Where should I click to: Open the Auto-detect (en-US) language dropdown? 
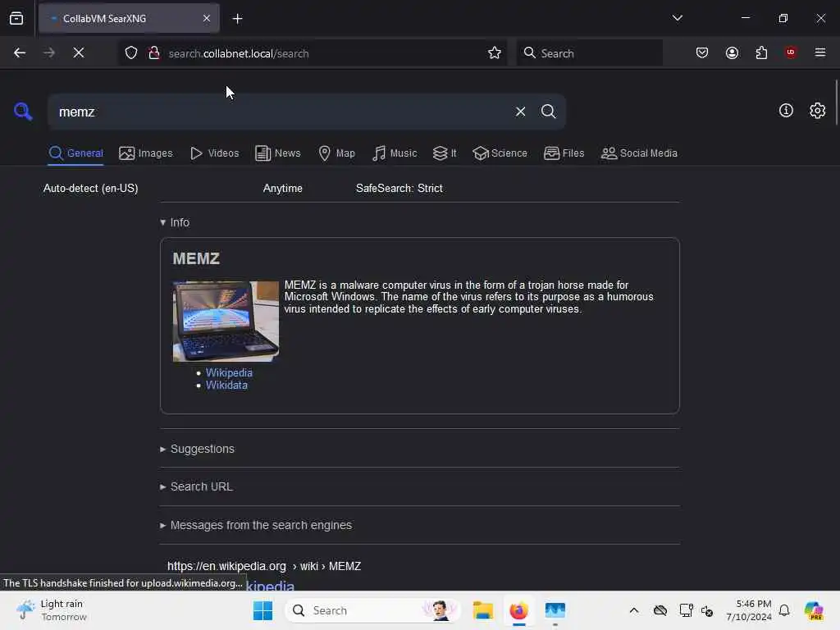point(90,189)
